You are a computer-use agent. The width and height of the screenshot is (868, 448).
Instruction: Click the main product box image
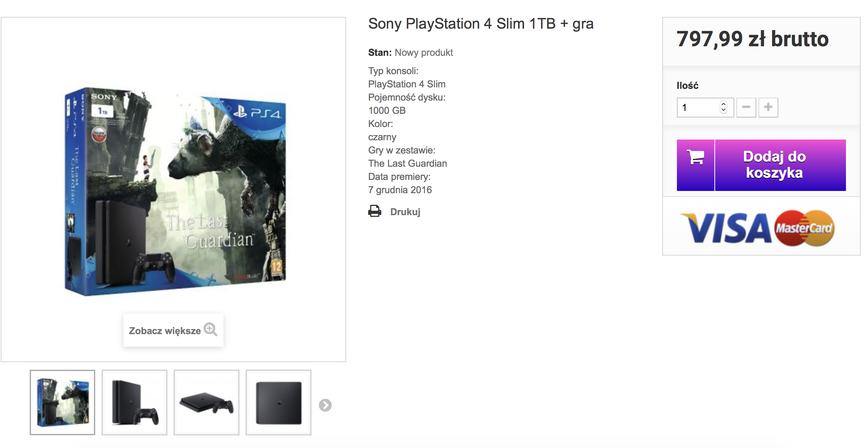coord(175,191)
